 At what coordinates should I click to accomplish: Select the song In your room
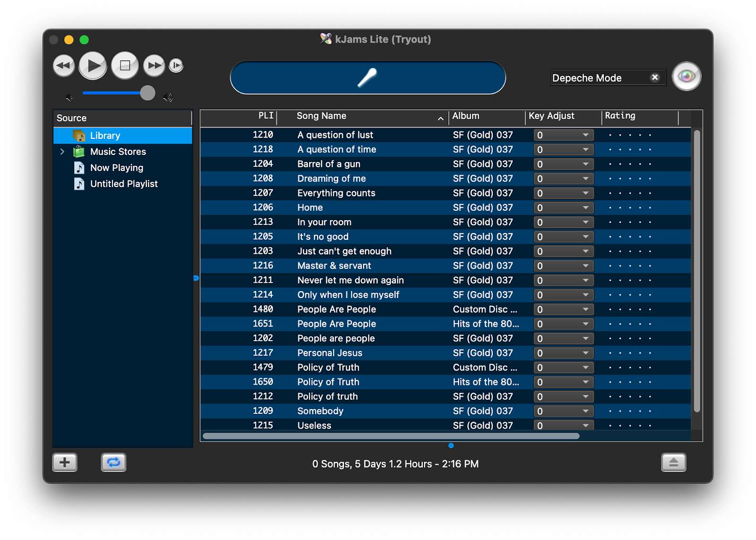[x=324, y=222]
